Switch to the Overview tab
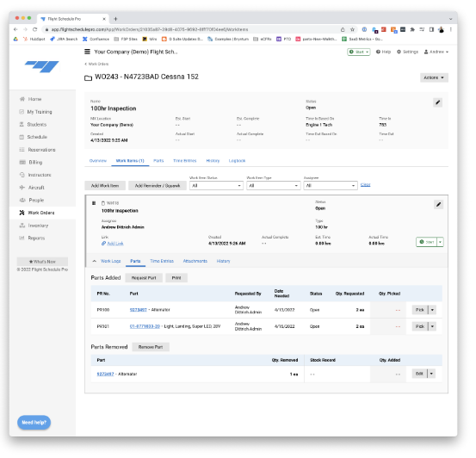The image size is (476, 458). (98, 161)
